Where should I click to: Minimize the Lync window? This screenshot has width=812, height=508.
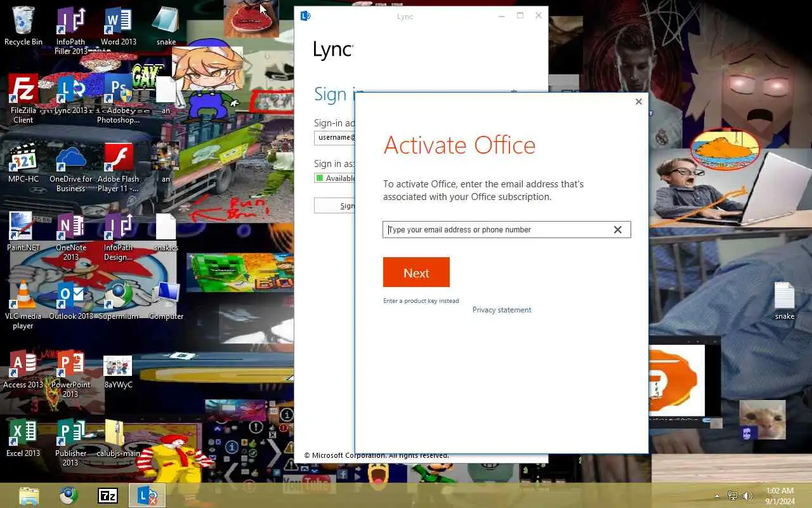click(x=501, y=16)
